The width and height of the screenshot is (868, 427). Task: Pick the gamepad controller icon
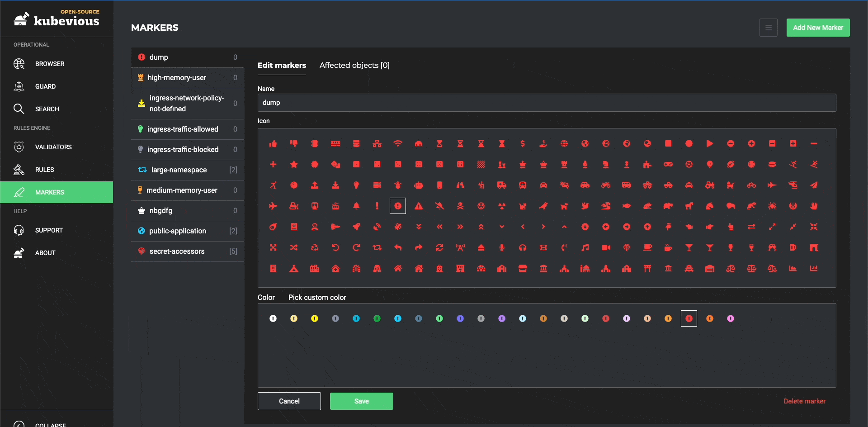668,164
